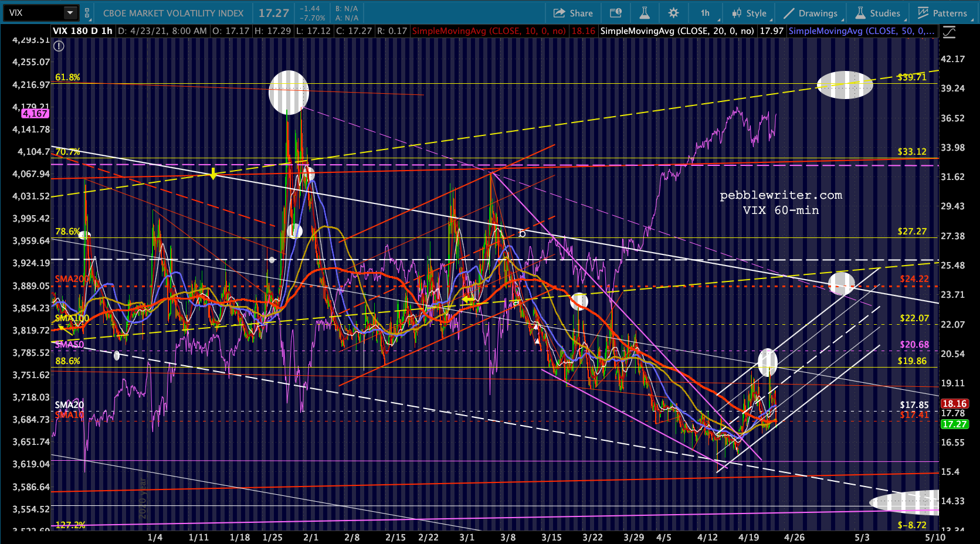Open the Style dropdown

750,13
